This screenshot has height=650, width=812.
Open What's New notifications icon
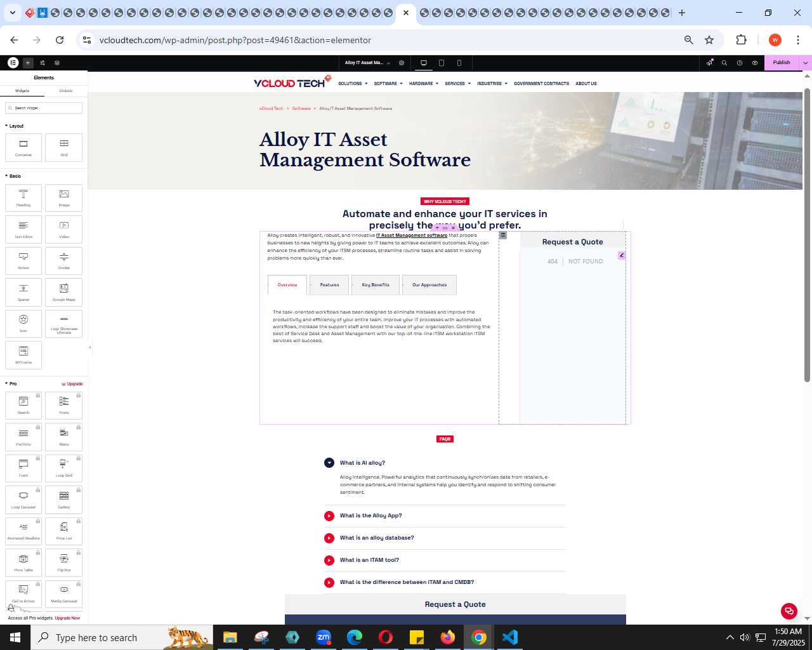[710, 63]
